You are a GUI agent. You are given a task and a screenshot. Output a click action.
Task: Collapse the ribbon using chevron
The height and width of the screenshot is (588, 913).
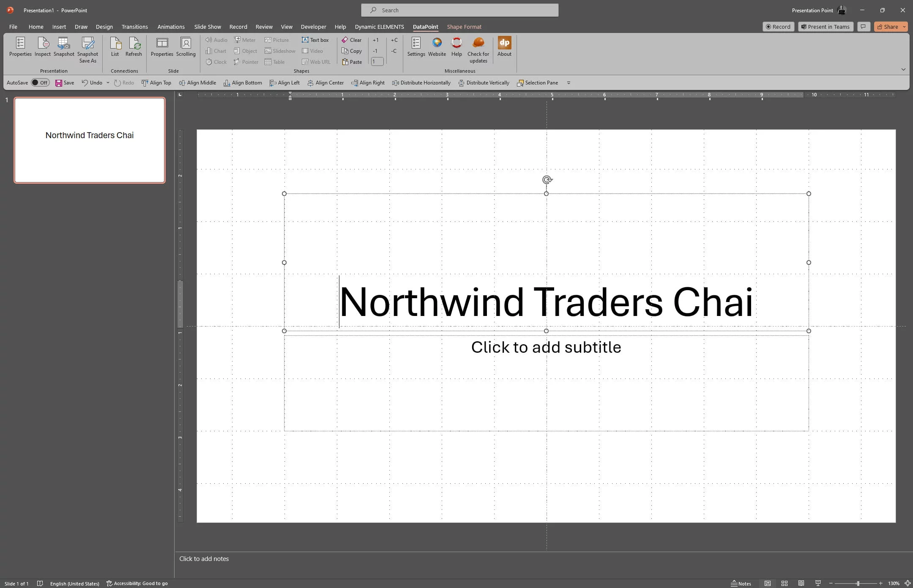coord(903,69)
